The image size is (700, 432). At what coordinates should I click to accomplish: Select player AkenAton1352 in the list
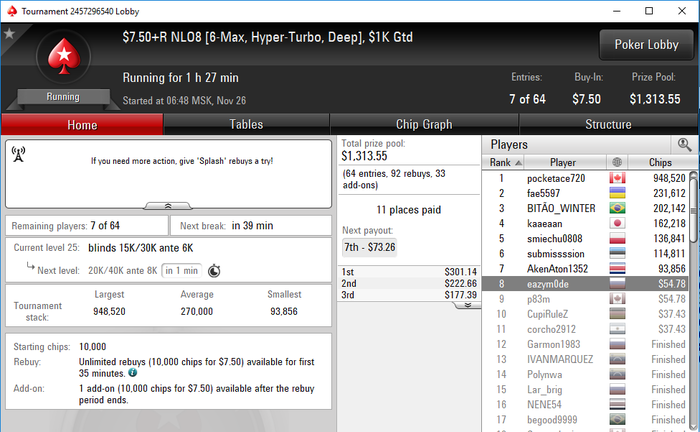click(x=585, y=269)
